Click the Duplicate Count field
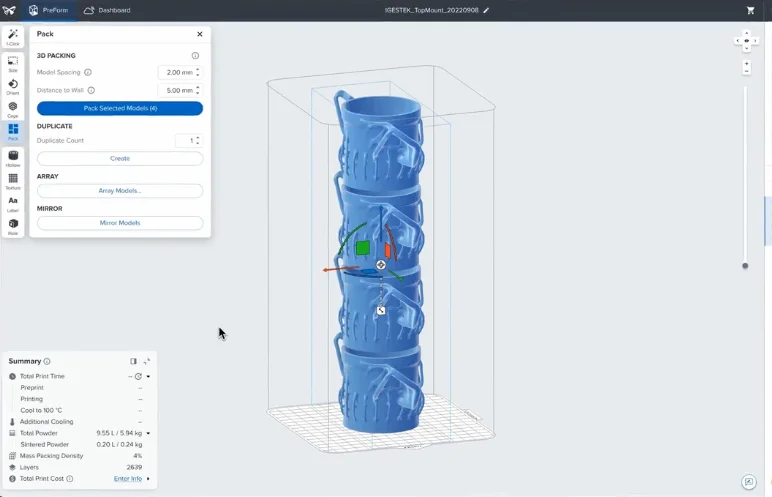This screenshot has height=497, width=772. (x=189, y=140)
